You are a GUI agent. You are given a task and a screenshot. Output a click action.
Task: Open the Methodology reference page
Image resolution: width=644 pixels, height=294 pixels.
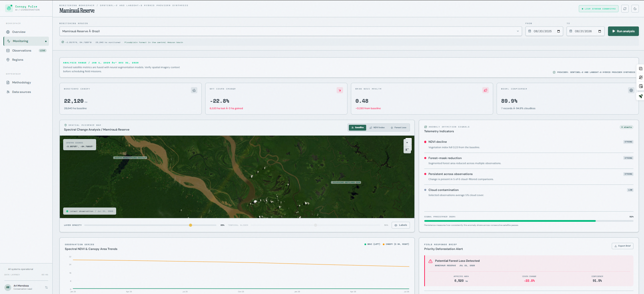pyautogui.click(x=26, y=82)
